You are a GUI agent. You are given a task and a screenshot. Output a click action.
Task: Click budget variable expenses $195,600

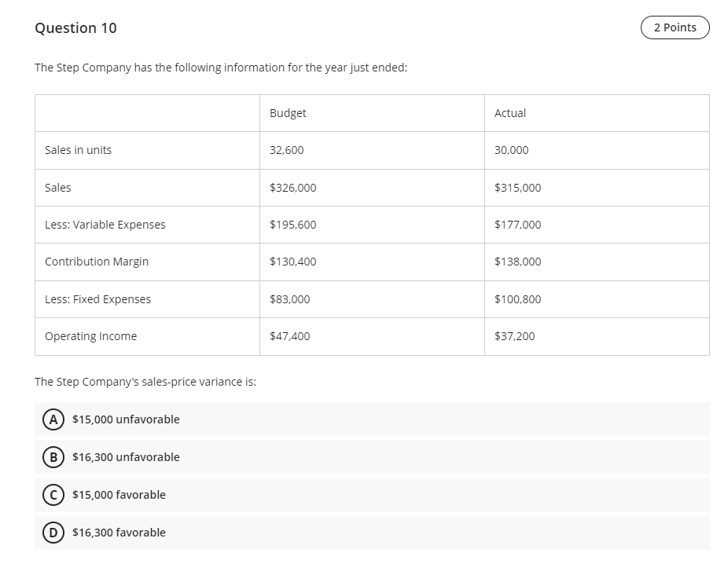pos(293,225)
